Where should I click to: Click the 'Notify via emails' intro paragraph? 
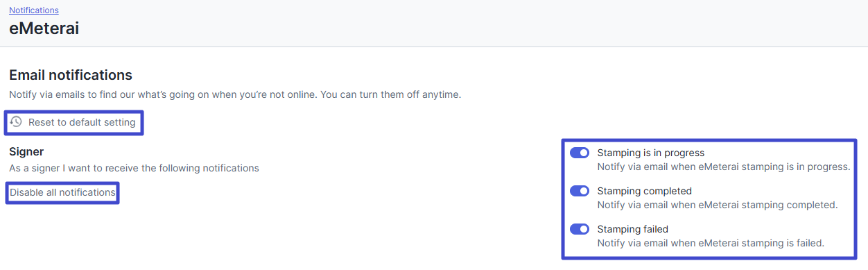[x=235, y=94]
